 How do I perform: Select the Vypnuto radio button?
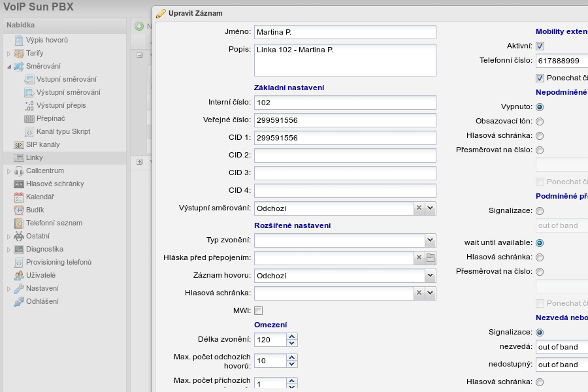pyautogui.click(x=540, y=107)
